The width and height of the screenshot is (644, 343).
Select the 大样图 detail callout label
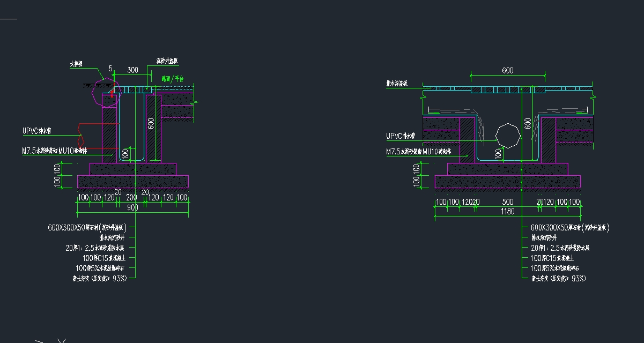[x=77, y=64]
